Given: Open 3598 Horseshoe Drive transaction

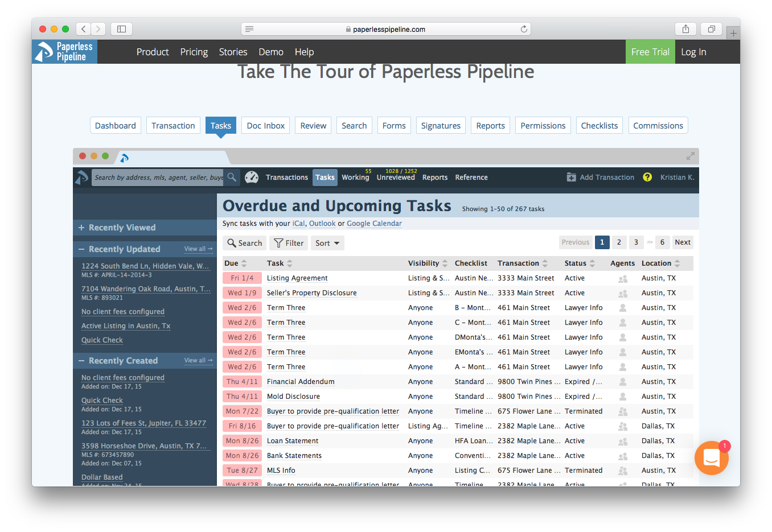Looking at the screenshot, I should pos(144,446).
